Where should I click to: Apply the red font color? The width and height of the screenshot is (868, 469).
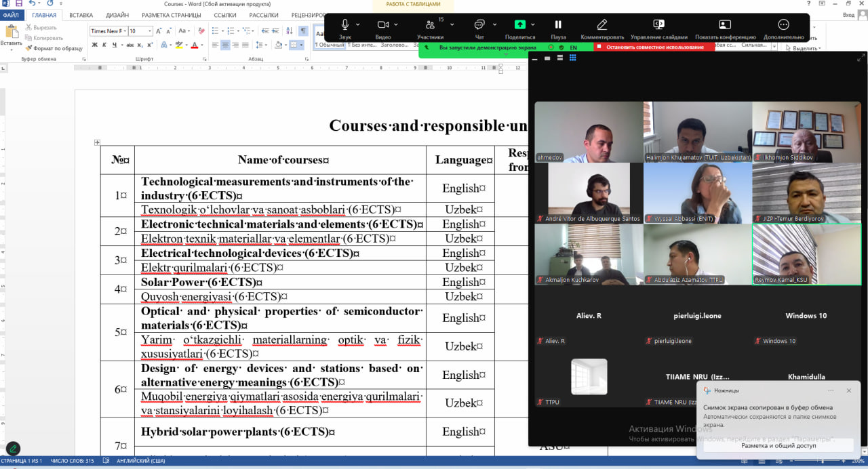pyautogui.click(x=195, y=45)
